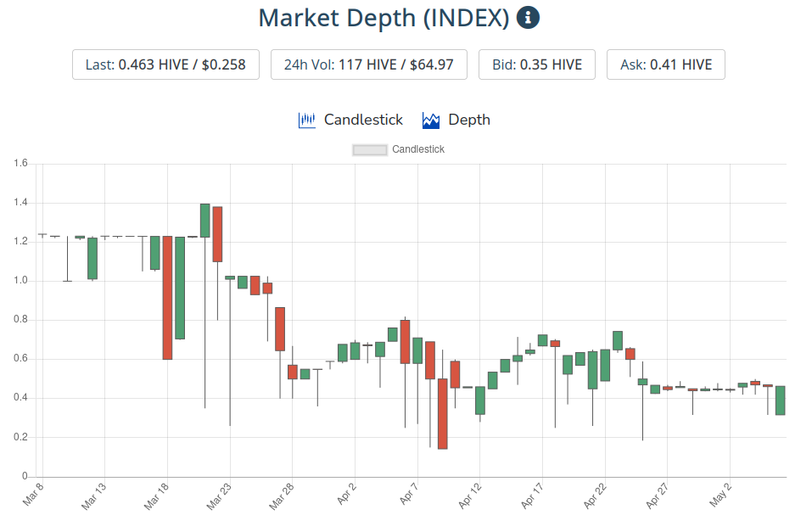Toggle the Candlestick legend text
Viewport: 812px width, 532px height.
418,149
